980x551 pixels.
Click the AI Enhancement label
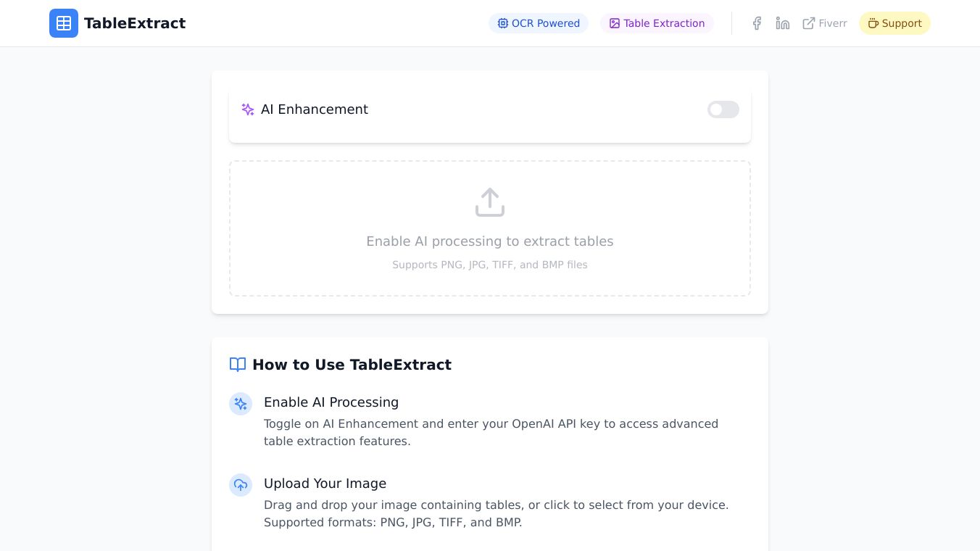click(x=315, y=109)
